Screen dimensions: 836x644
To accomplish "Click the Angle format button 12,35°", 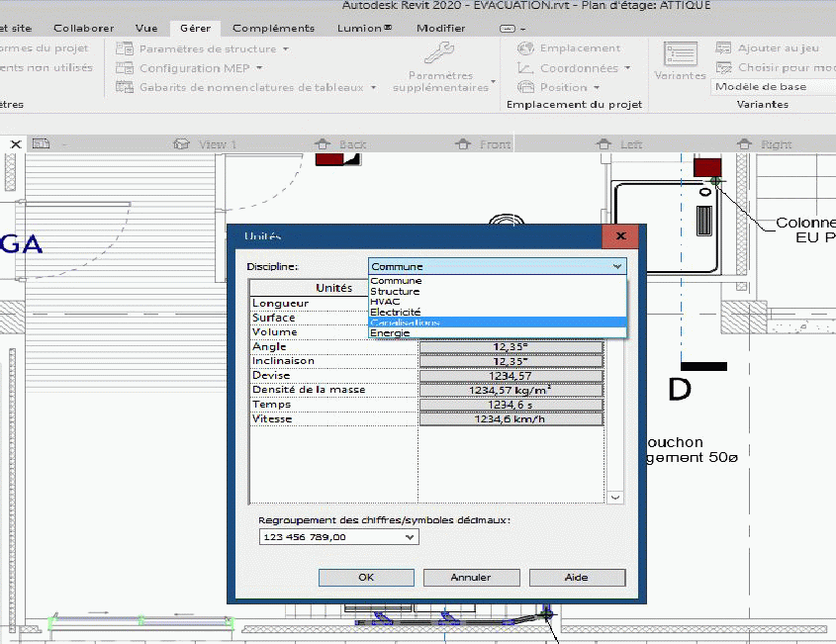I will pos(511,347).
